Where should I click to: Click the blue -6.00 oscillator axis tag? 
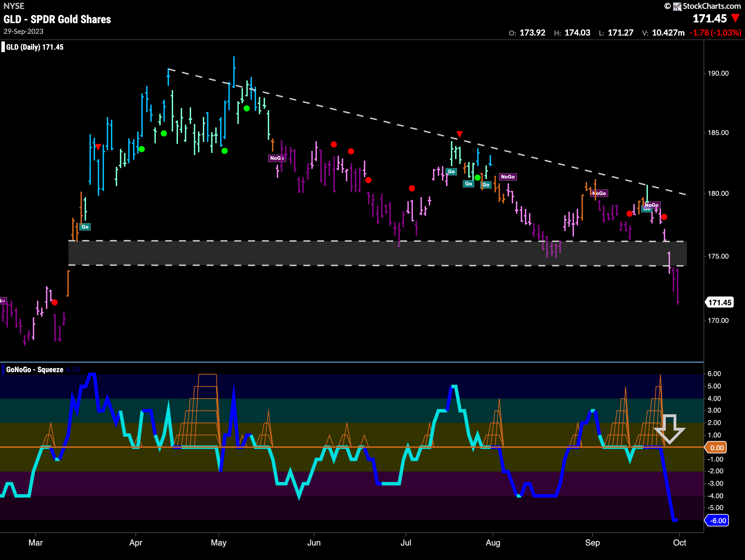[x=717, y=521]
